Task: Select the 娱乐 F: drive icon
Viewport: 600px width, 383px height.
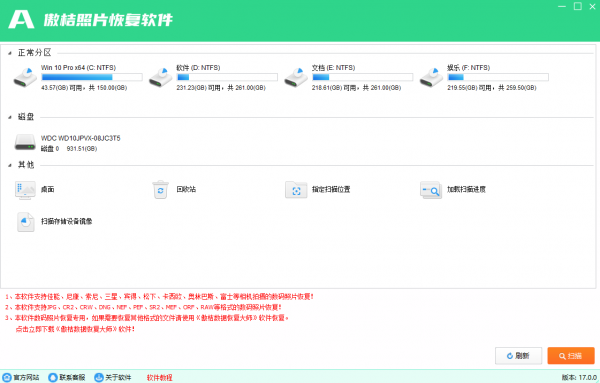Action: [431, 78]
